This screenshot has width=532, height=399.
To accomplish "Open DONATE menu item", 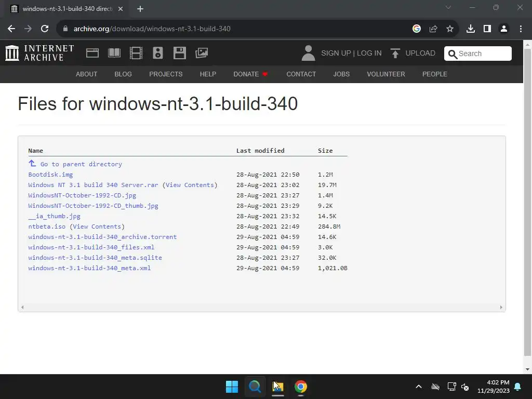I will [250, 74].
